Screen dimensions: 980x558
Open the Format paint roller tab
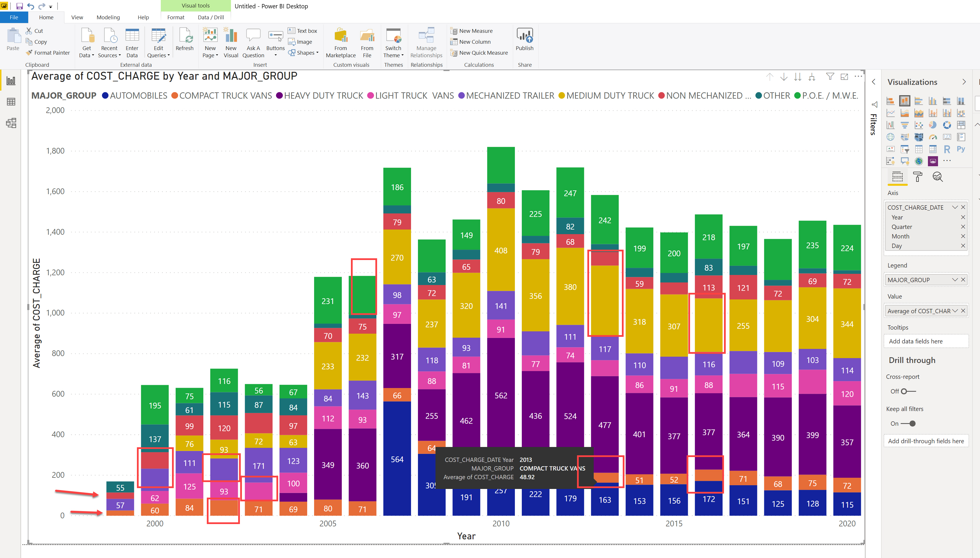(x=918, y=177)
